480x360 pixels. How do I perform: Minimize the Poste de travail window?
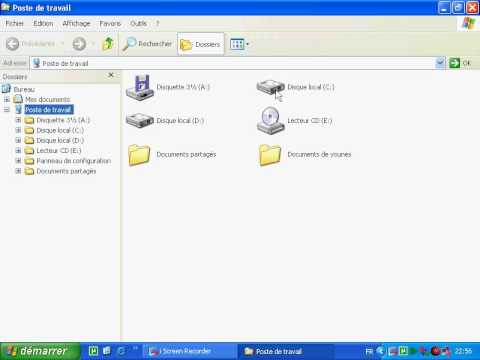point(444,8)
